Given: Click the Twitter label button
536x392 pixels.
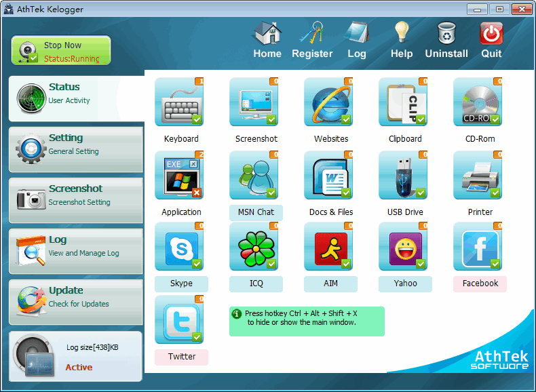Looking at the screenshot, I should [x=181, y=357].
